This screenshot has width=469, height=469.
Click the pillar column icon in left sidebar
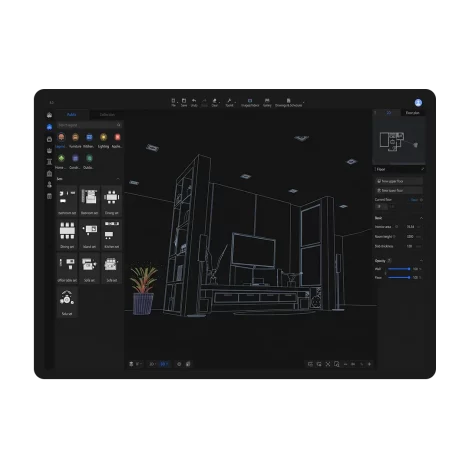pos(49,162)
